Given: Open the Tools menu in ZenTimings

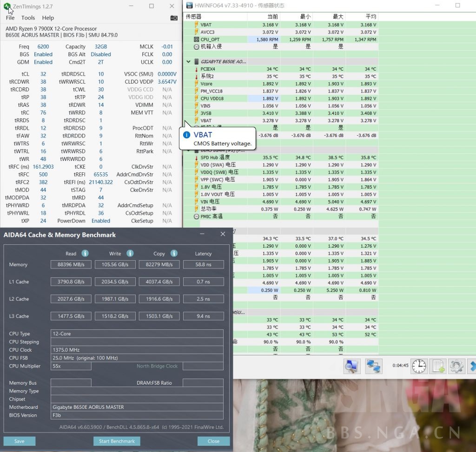Looking at the screenshot, I should [x=28, y=18].
